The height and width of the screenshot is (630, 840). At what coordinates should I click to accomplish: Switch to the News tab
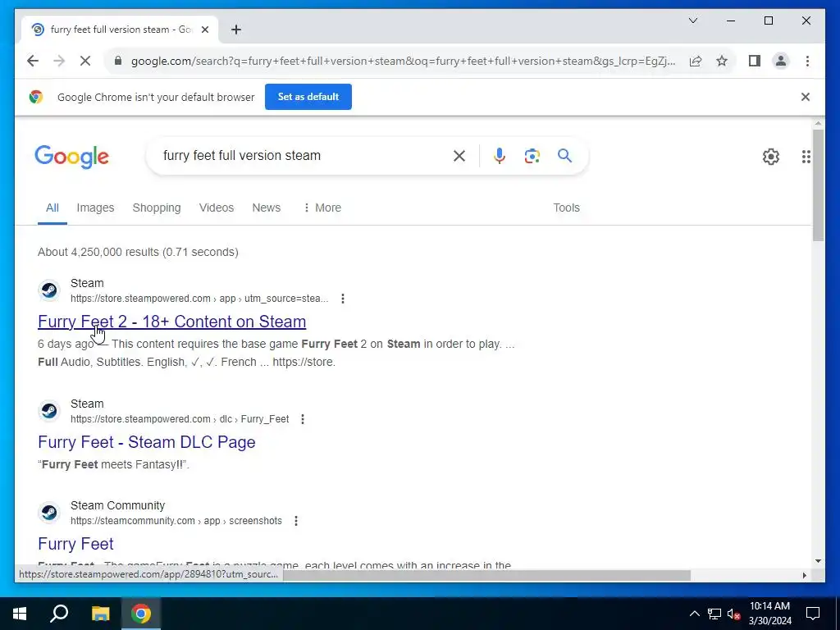click(267, 208)
